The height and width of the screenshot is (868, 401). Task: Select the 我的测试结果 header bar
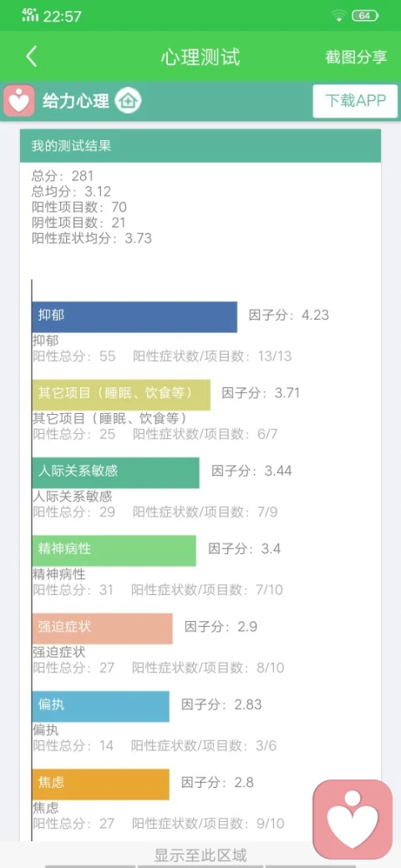click(x=200, y=146)
